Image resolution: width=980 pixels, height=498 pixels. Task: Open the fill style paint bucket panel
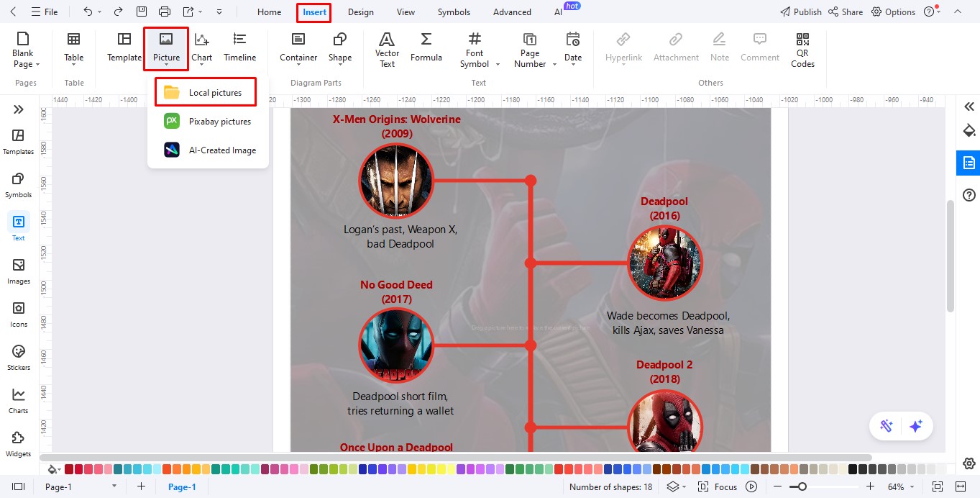[x=968, y=130]
